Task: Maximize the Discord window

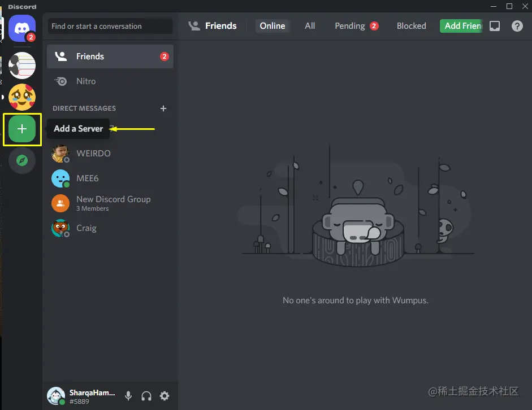Action: point(509,6)
